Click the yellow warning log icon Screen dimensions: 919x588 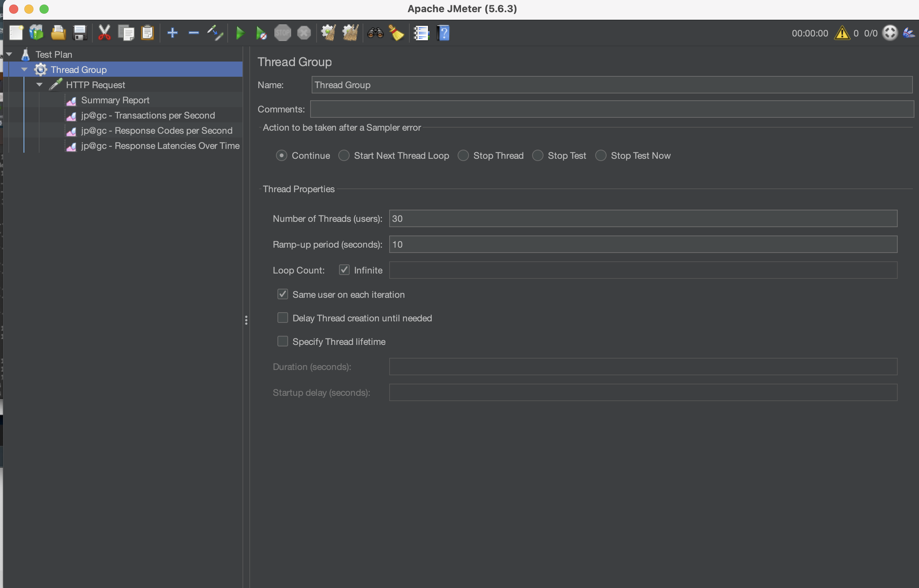click(842, 33)
